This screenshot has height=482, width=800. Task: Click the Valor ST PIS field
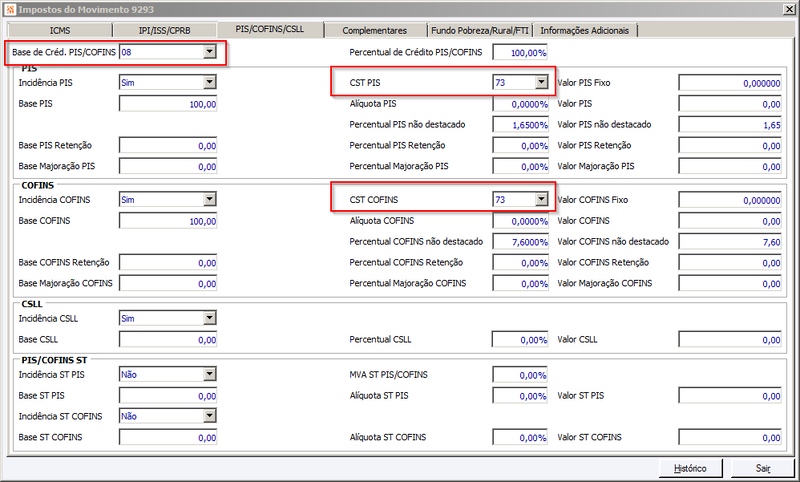pos(730,396)
